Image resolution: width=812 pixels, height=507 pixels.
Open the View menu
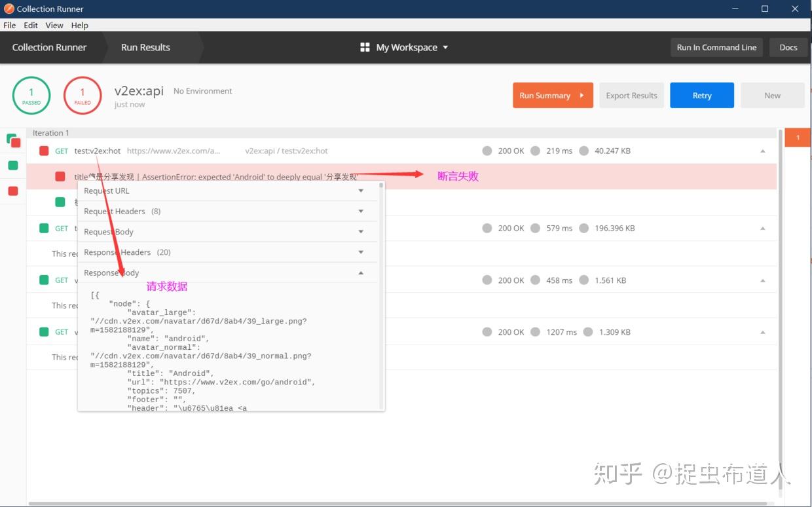tap(54, 25)
